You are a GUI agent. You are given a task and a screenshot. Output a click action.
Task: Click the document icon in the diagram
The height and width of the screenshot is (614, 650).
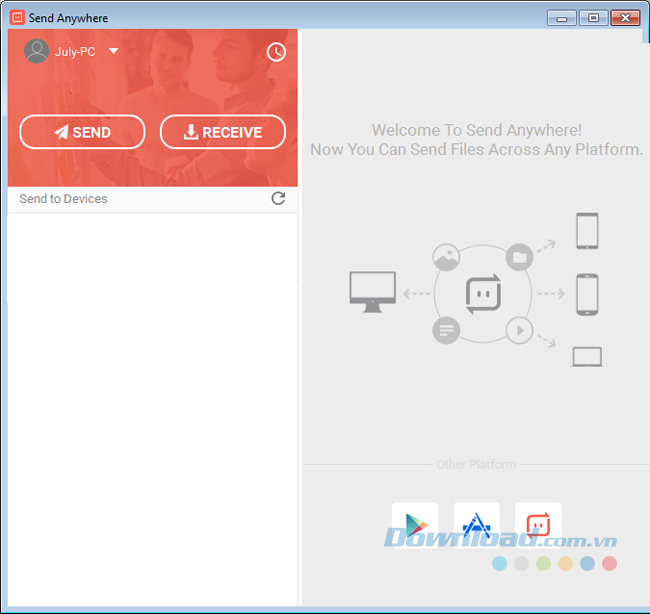pyautogui.click(x=446, y=330)
